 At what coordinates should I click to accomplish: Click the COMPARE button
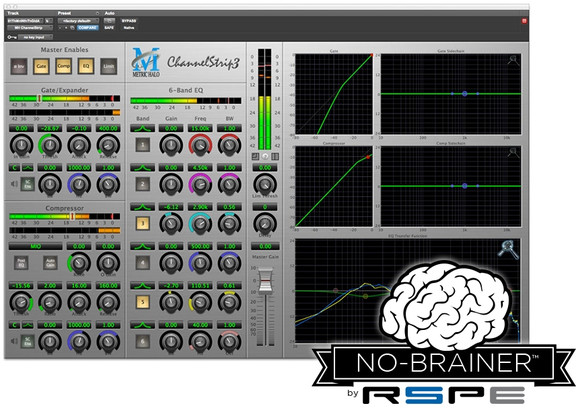(87, 28)
